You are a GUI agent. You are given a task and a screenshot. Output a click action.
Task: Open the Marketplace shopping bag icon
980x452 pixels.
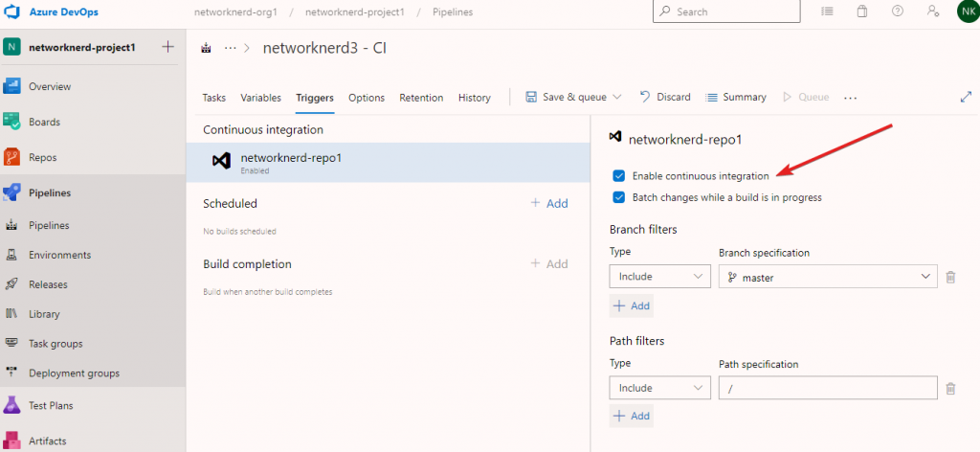point(862,11)
